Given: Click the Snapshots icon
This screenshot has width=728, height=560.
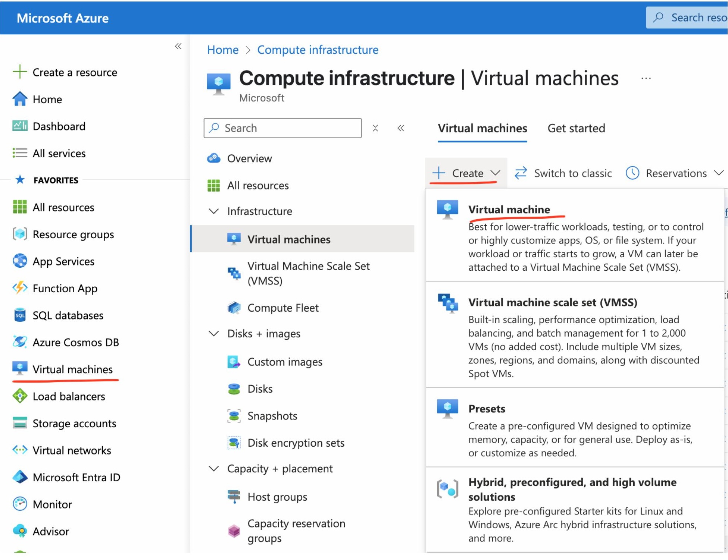Looking at the screenshot, I should coord(234,416).
